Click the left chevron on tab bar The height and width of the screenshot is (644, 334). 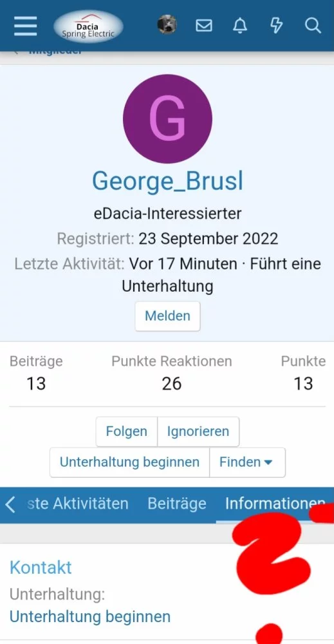(11, 504)
